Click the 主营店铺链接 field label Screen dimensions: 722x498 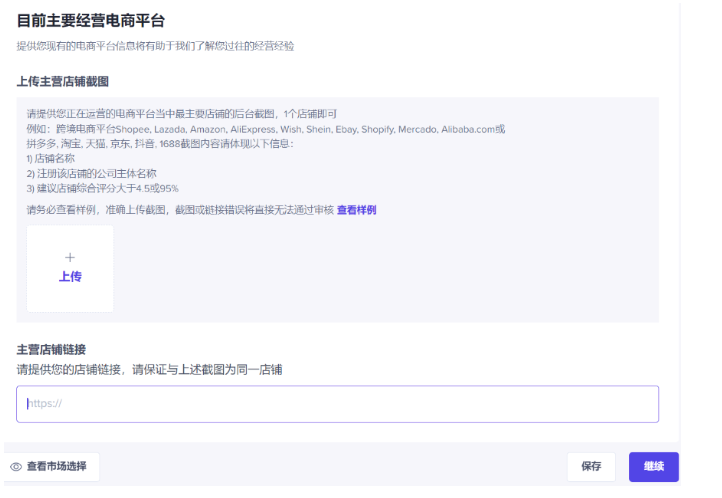point(51,349)
